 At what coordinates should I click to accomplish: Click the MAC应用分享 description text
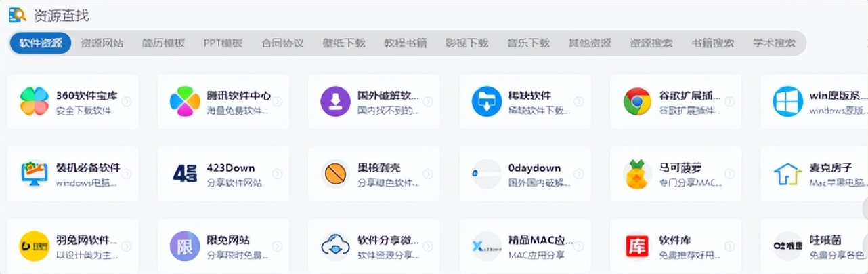pos(535,255)
